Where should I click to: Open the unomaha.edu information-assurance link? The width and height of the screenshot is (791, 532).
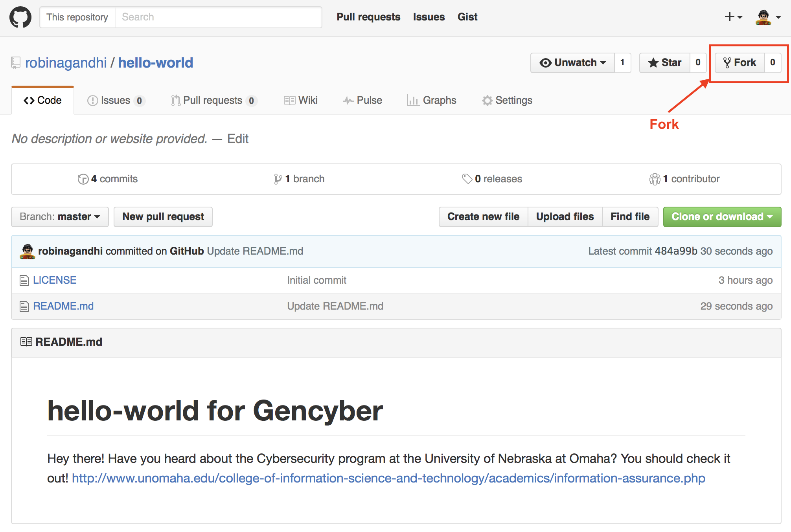(x=388, y=479)
